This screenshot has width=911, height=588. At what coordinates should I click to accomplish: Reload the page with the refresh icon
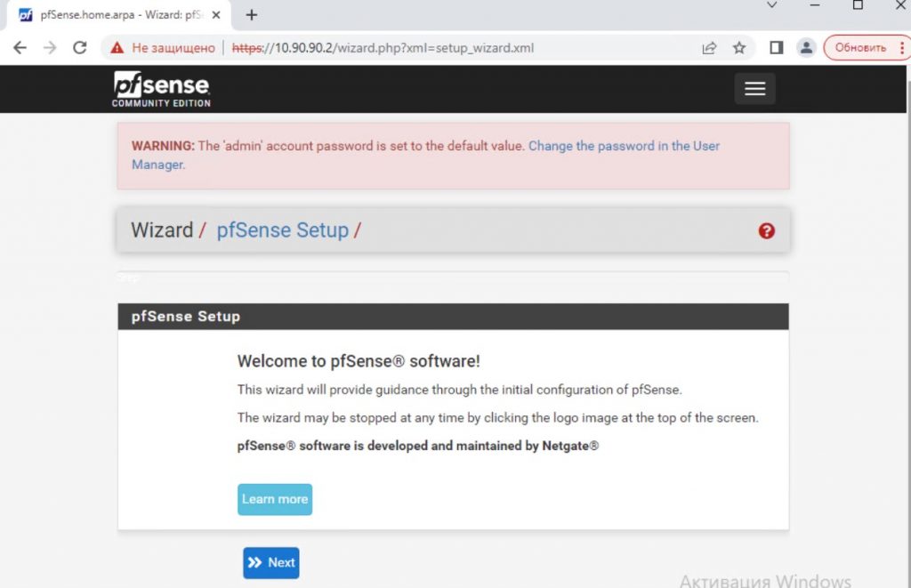pyautogui.click(x=79, y=48)
